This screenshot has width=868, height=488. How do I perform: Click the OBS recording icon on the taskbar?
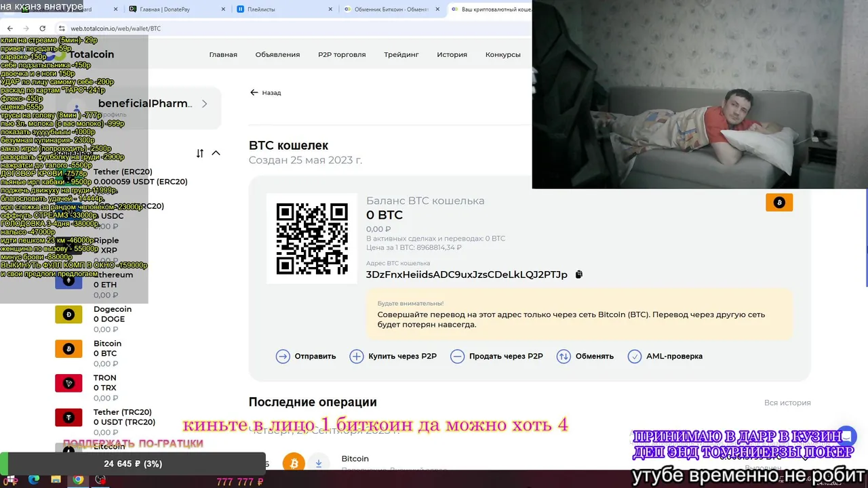[x=100, y=480]
